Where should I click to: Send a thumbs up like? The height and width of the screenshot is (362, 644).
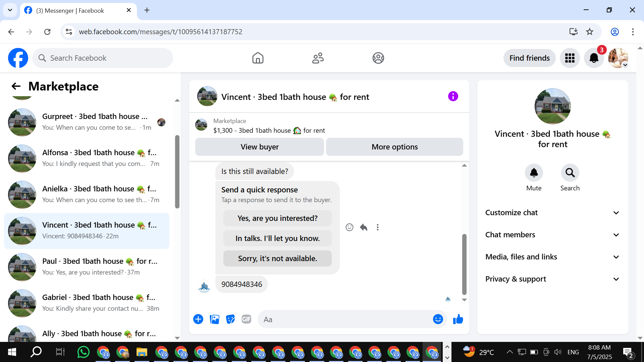pyautogui.click(x=458, y=319)
